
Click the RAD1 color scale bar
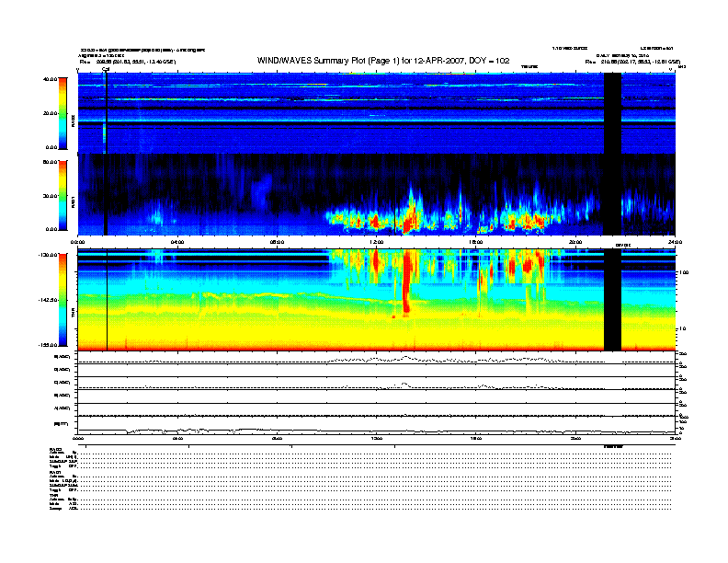click(63, 195)
